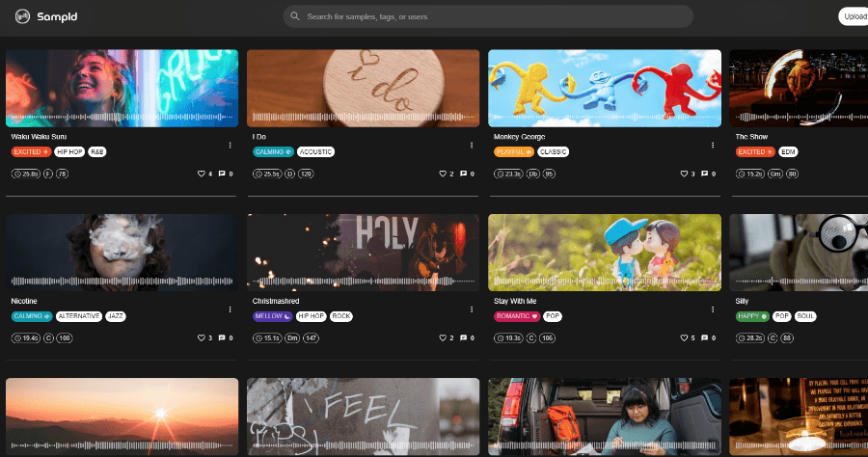Open comments on I Do
The width and height of the screenshot is (868, 457).
coord(463,174)
